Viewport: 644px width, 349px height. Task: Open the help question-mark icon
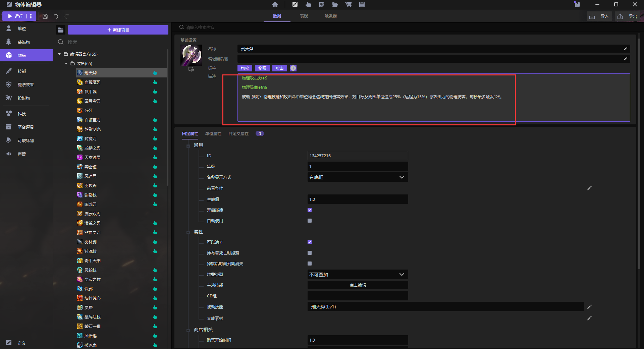pos(577,4)
